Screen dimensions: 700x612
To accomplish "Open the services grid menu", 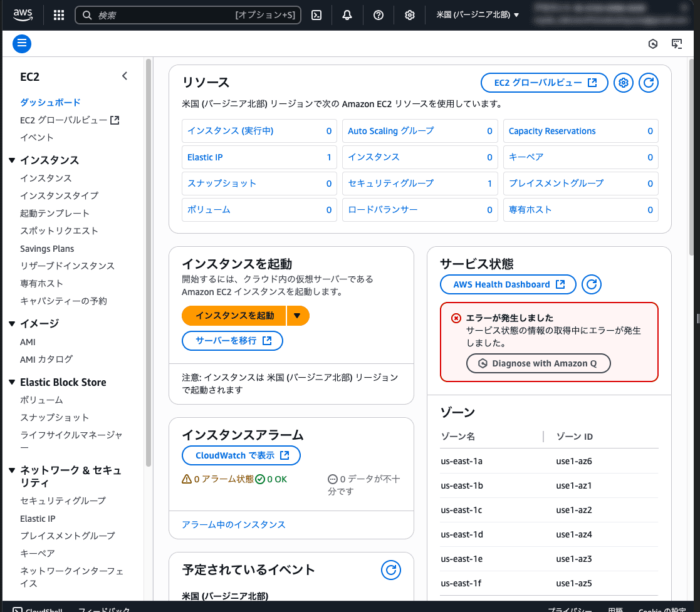I will click(x=58, y=15).
